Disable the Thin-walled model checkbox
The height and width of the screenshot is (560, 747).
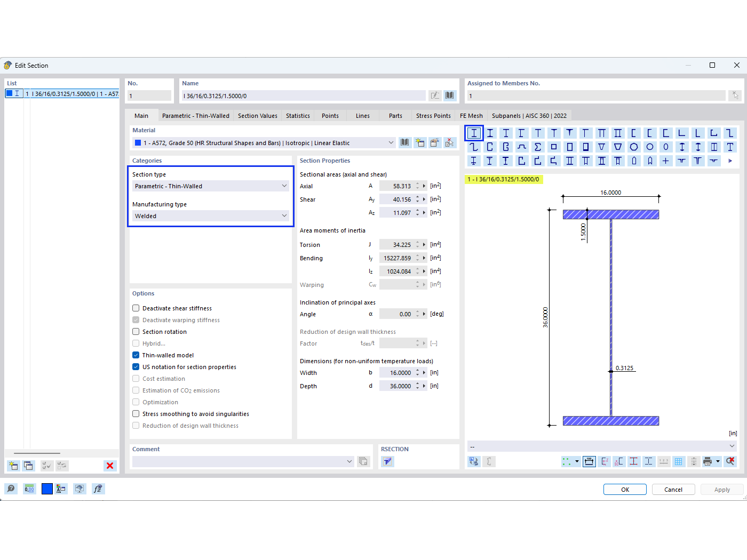pos(136,355)
